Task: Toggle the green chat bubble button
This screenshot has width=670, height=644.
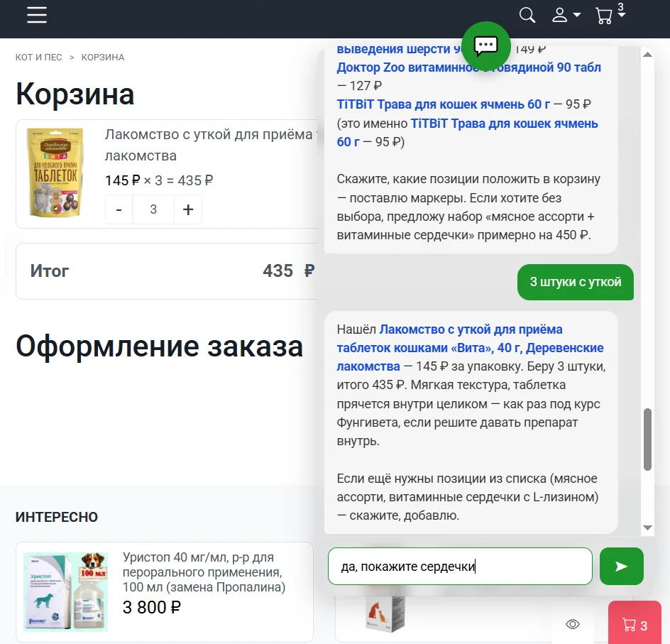Action: [486, 45]
